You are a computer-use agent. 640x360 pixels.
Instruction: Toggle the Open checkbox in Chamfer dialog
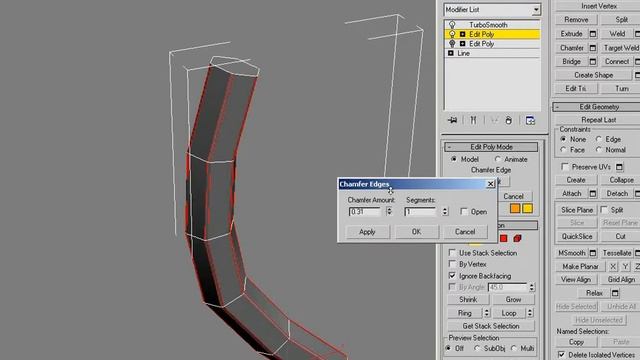464,211
